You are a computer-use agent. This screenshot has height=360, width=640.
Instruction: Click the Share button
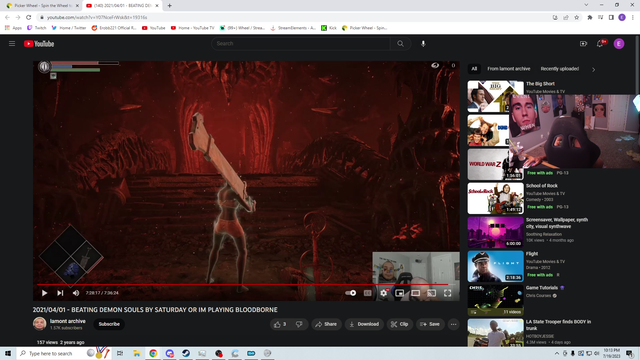[x=326, y=324]
